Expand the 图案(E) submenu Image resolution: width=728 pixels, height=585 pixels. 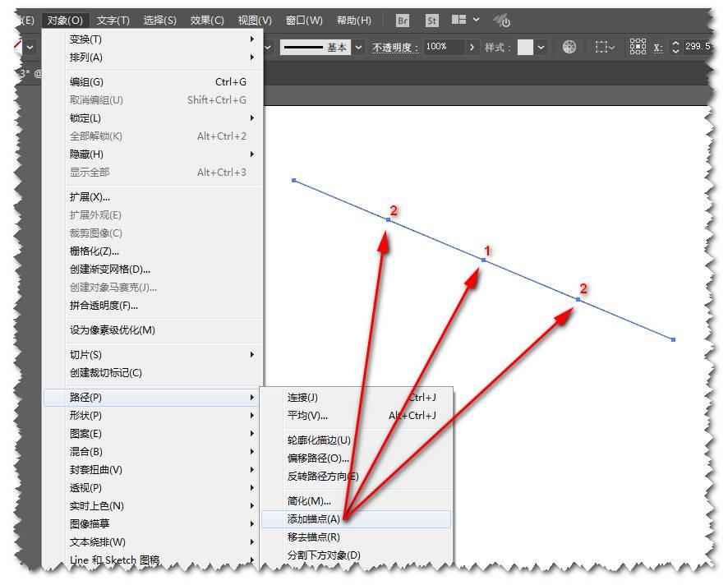coord(153,434)
